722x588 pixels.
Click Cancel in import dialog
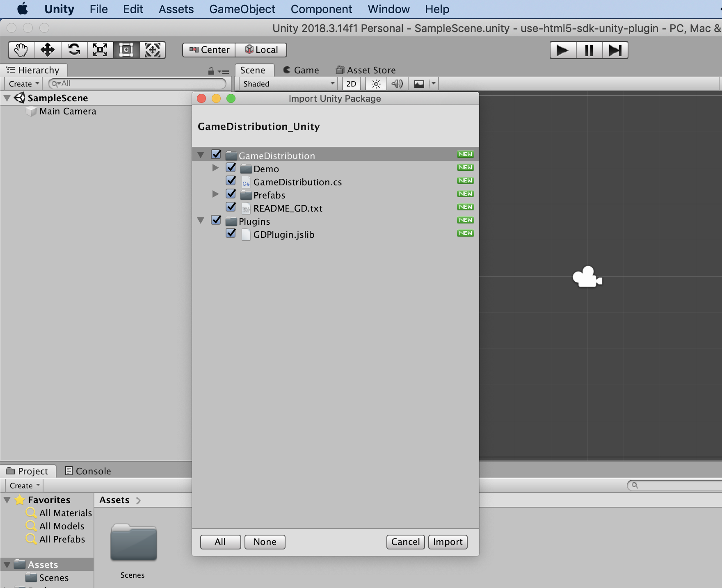405,542
